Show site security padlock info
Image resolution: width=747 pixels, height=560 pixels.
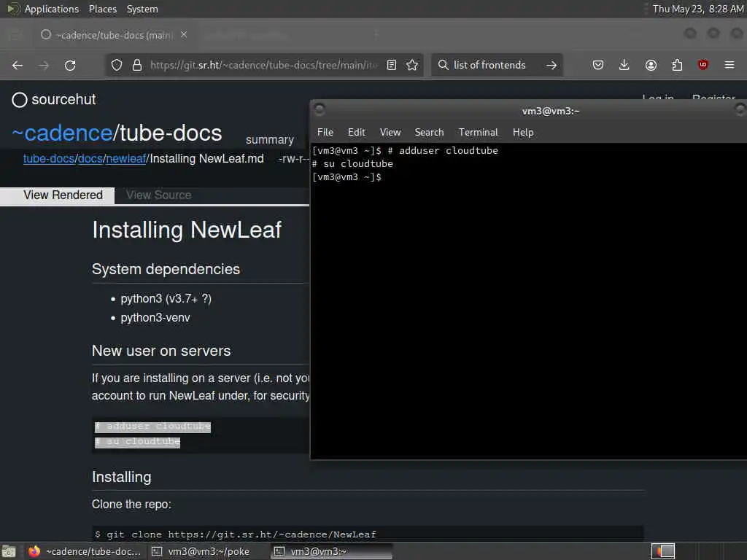coord(137,65)
